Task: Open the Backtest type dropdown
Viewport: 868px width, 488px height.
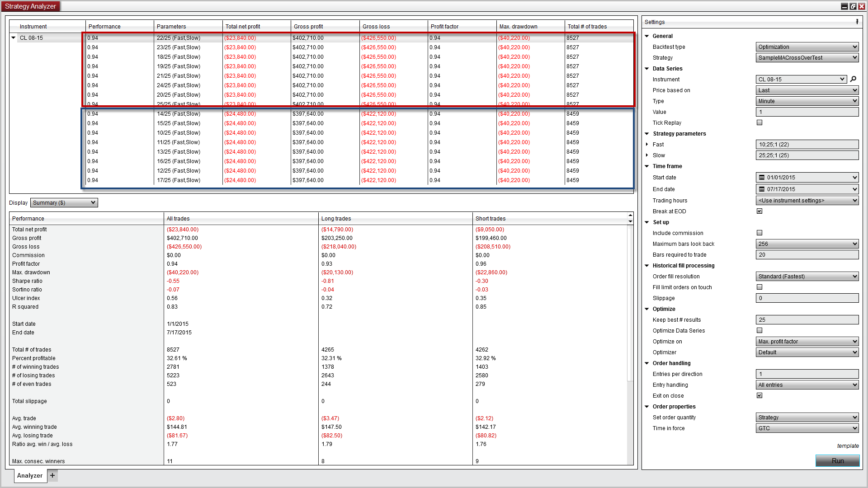Action: pyautogui.click(x=807, y=47)
